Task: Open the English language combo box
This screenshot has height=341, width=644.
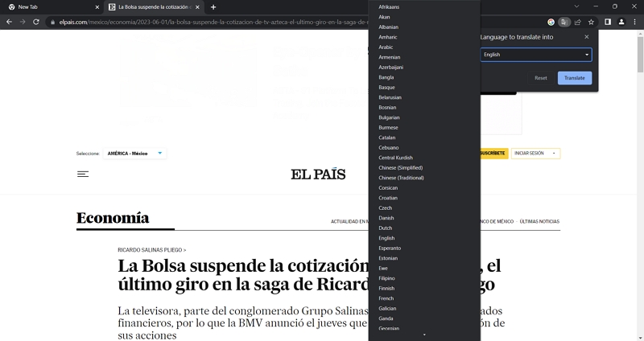Action: click(536, 55)
